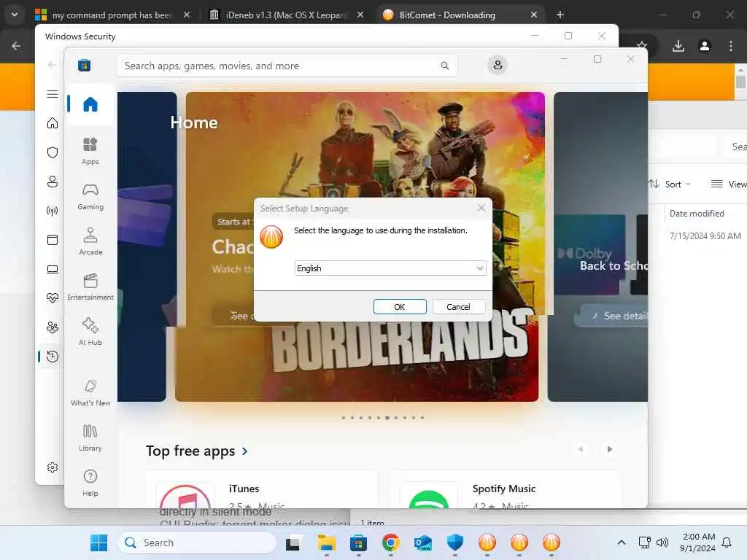Switch to 'my command prompt' browser tab
Image resolution: width=747 pixels, height=560 pixels.
click(x=112, y=15)
